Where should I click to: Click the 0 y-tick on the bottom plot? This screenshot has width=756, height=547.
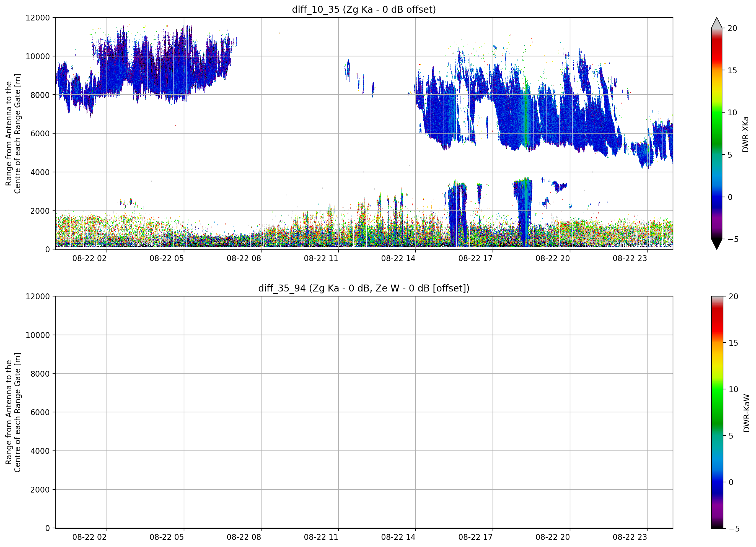pos(48,528)
